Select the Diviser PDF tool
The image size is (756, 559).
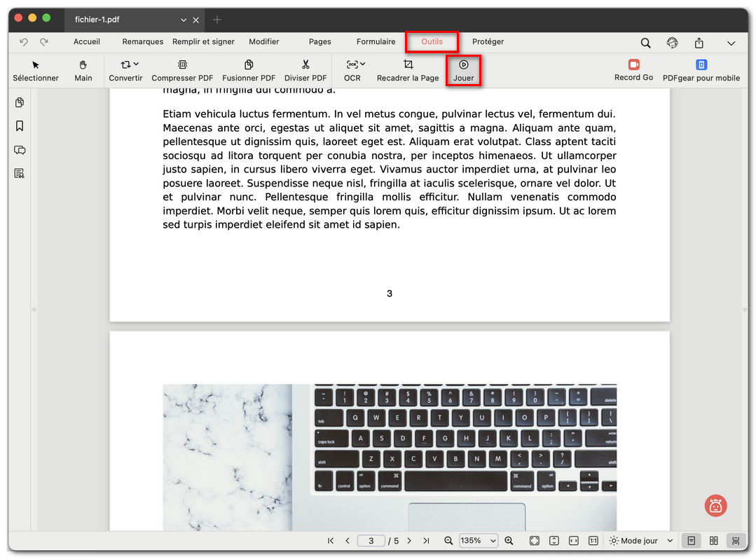pyautogui.click(x=305, y=70)
